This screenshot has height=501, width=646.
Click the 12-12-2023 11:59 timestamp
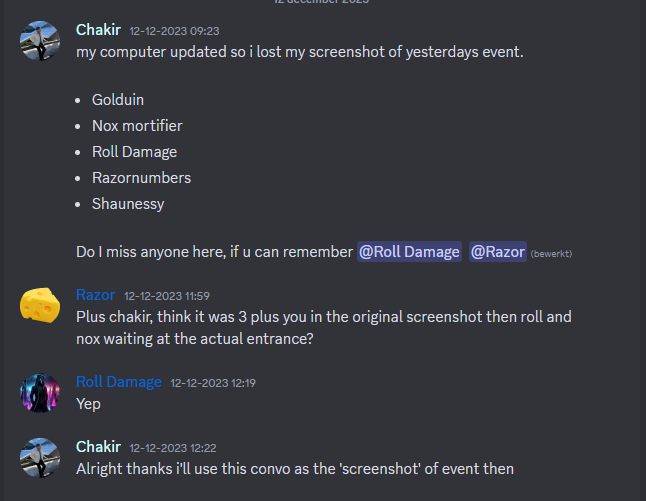coord(167,296)
